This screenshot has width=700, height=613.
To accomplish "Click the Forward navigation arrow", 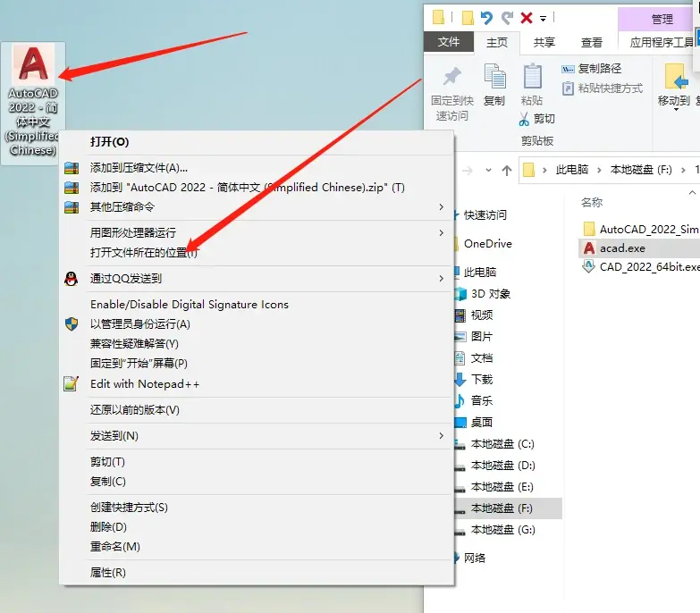I will click(467, 171).
